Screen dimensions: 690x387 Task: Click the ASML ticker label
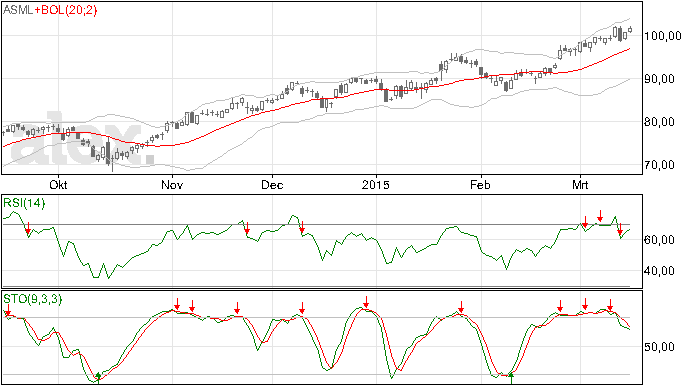pos(18,10)
